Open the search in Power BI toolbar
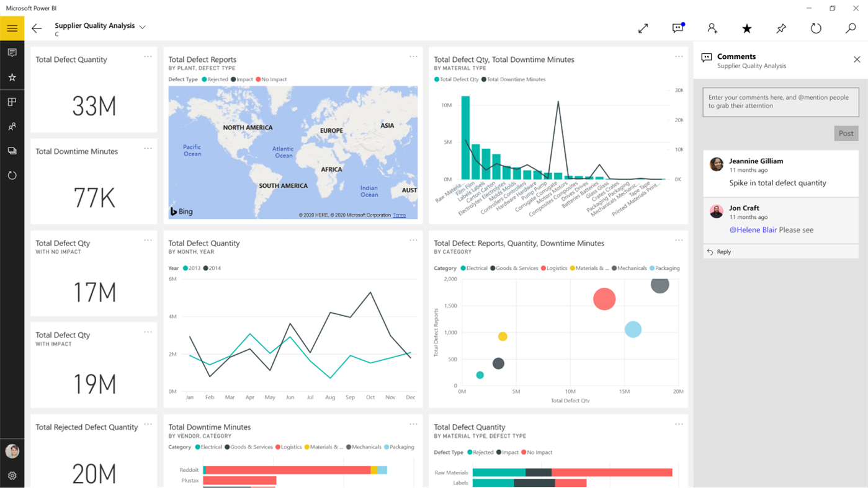 tap(850, 28)
